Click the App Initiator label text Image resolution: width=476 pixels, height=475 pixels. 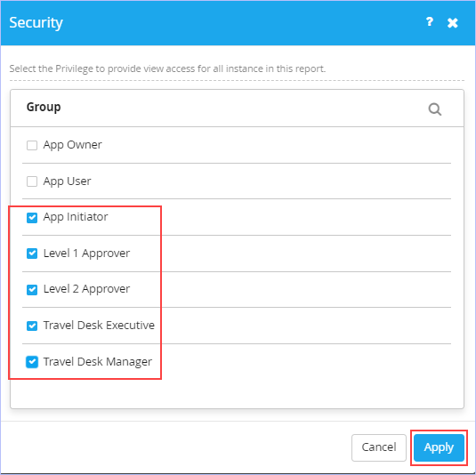pos(76,217)
